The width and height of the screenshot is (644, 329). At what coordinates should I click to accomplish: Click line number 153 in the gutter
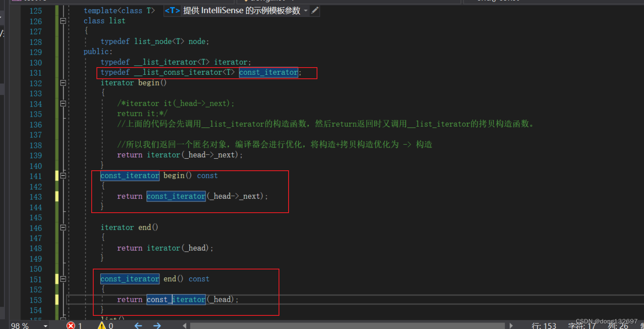(x=36, y=300)
